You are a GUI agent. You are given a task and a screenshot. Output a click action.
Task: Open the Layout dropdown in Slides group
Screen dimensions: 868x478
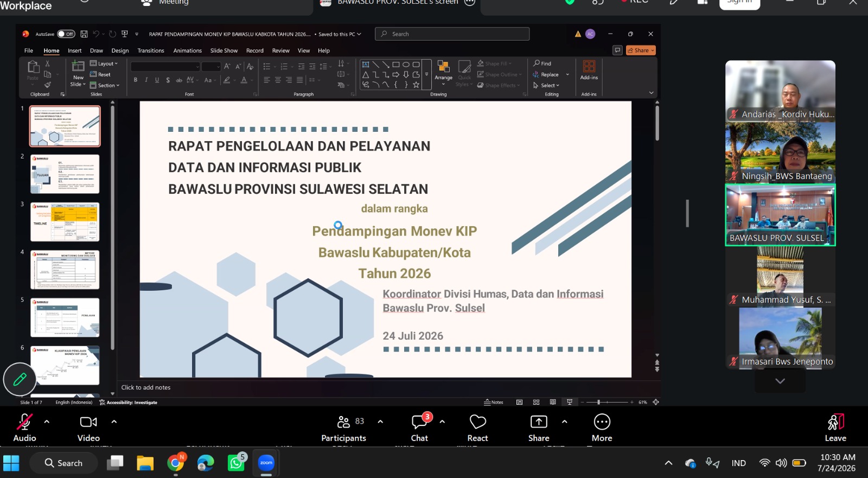click(104, 63)
